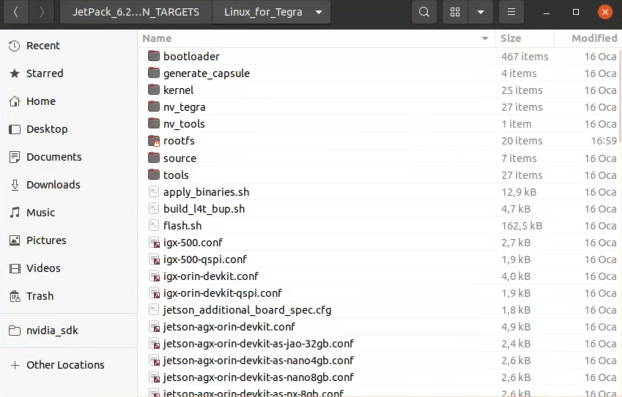Click the Music note icon
Viewport: 622px width, 397px height.
tap(14, 213)
